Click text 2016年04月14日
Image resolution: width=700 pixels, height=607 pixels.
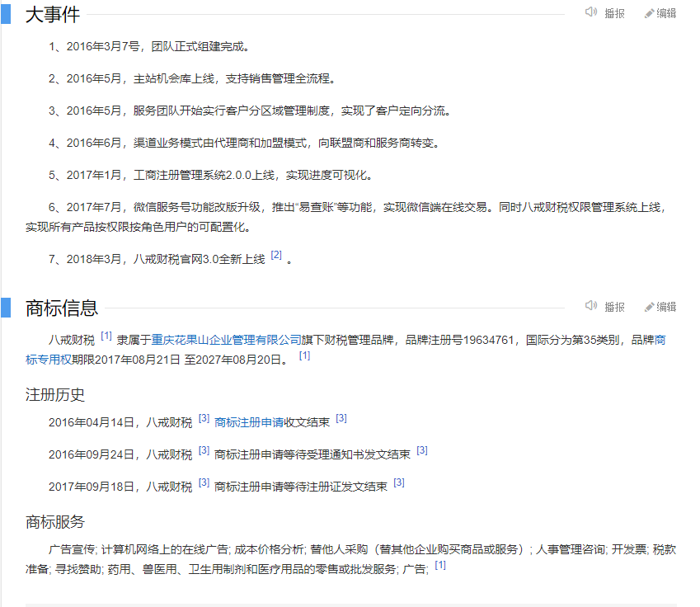(x=91, y=422)
